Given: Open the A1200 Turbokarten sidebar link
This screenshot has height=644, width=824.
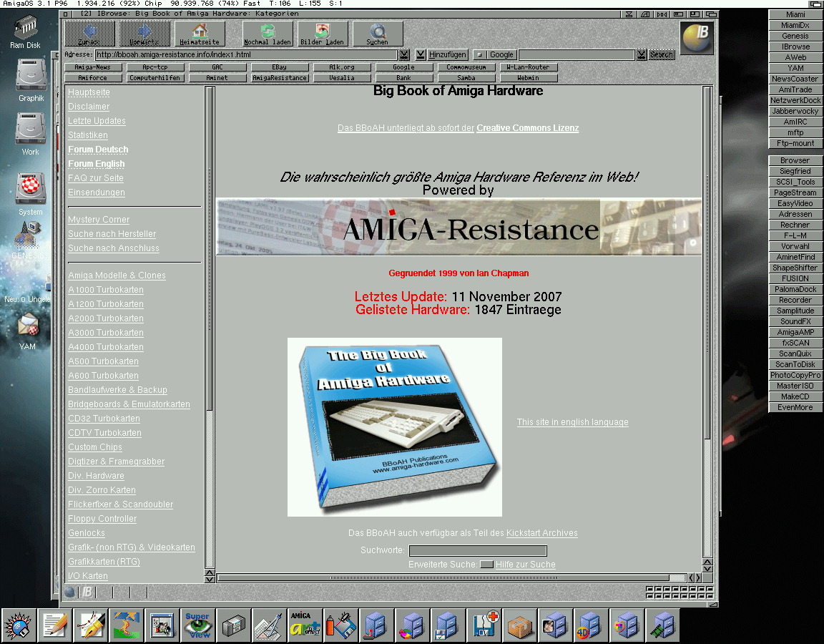Looking at the screenshot, I should pyautogui.click(x=105, y=304).
